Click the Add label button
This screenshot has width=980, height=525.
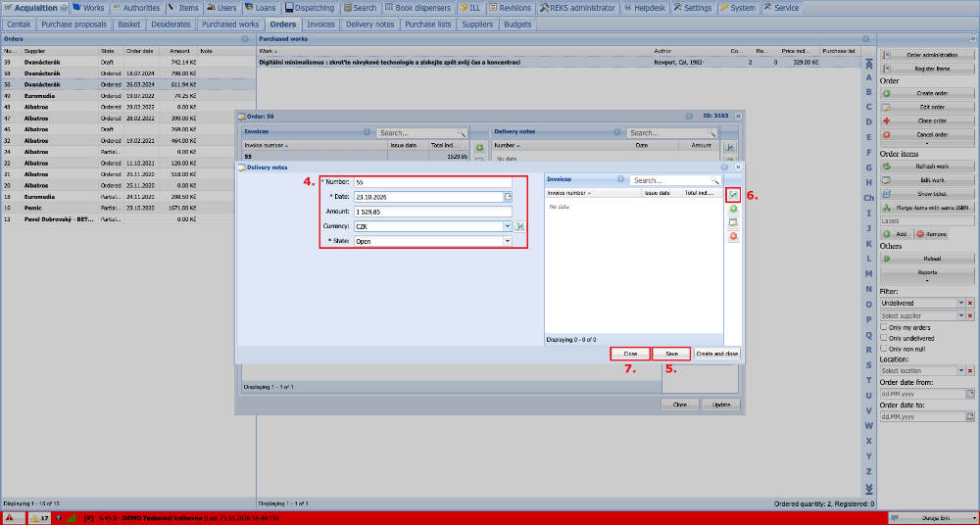tap(896, 234)
